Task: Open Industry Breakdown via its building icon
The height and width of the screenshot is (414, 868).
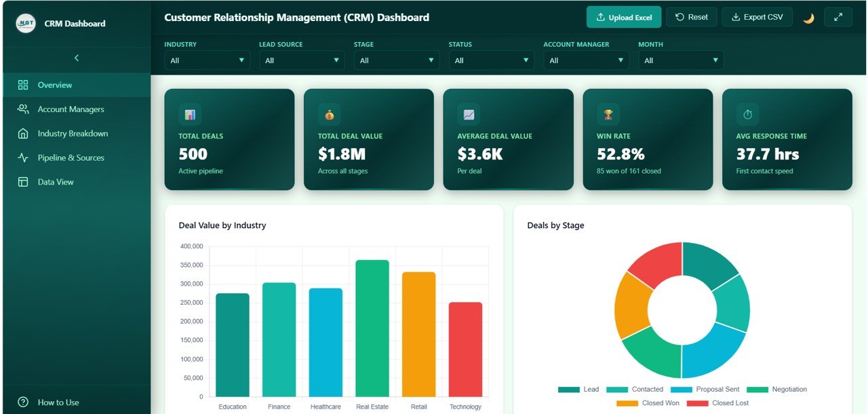Action: (22, 133)
